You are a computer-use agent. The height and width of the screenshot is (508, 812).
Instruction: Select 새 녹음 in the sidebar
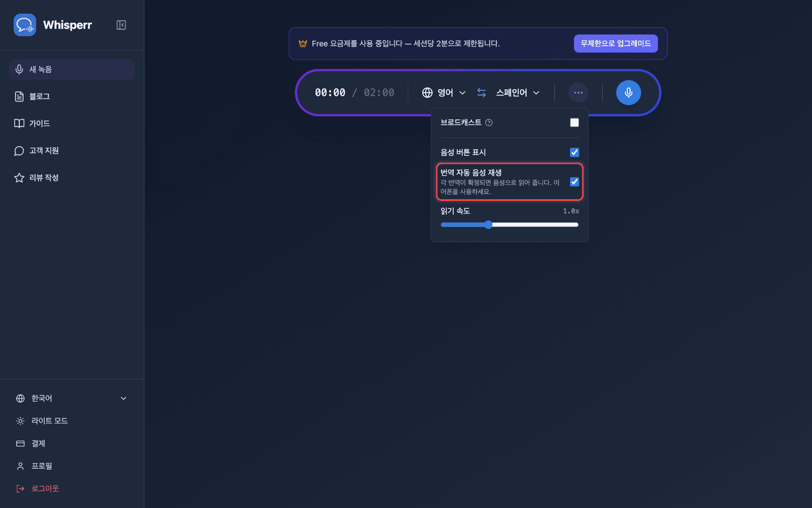pos(72,69)
